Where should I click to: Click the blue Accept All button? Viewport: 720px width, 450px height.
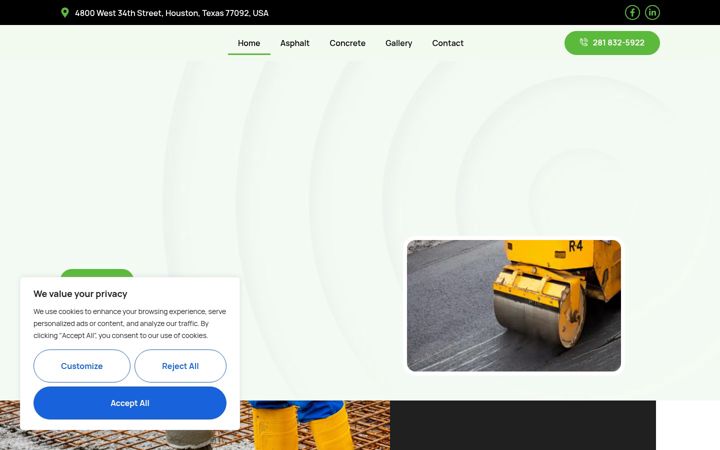click(x=130, y=403)
